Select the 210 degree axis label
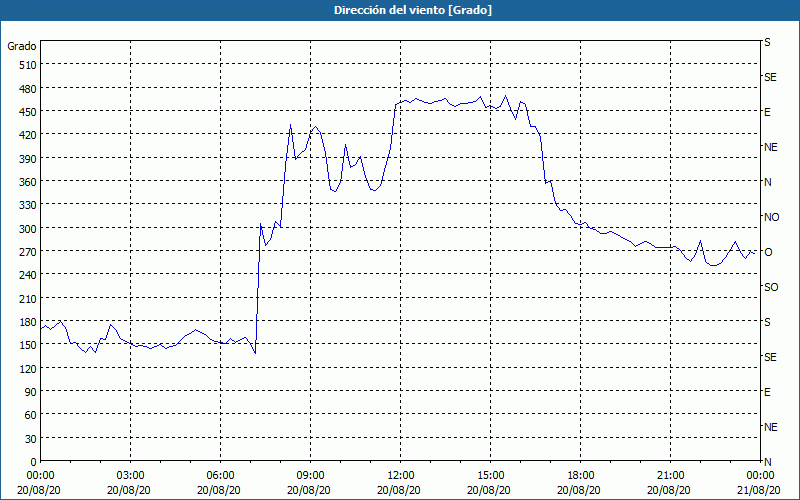The image size is (800, 500). [x=28, y=298]
